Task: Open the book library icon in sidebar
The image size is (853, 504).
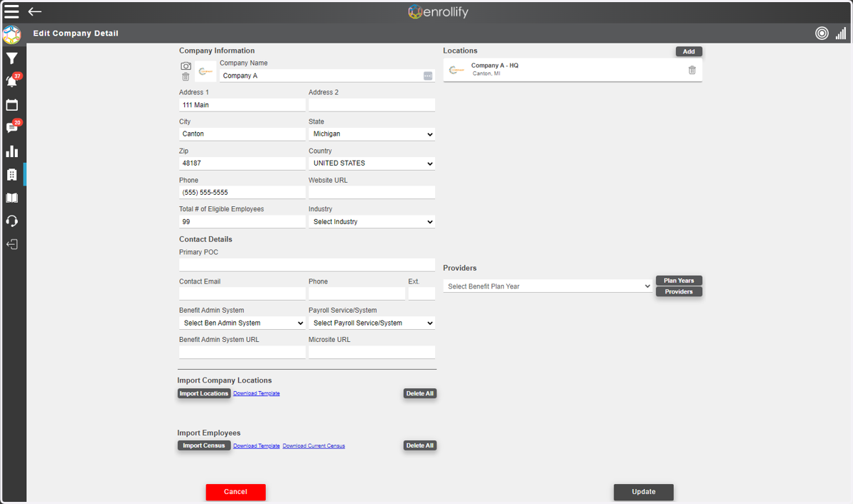Action: (x=12, y=198)
